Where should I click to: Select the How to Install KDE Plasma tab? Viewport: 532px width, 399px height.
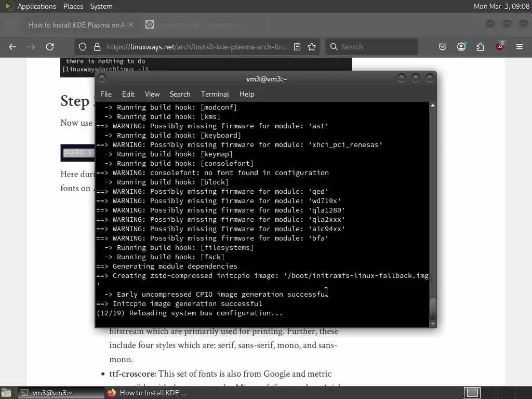tap(76, 25)
